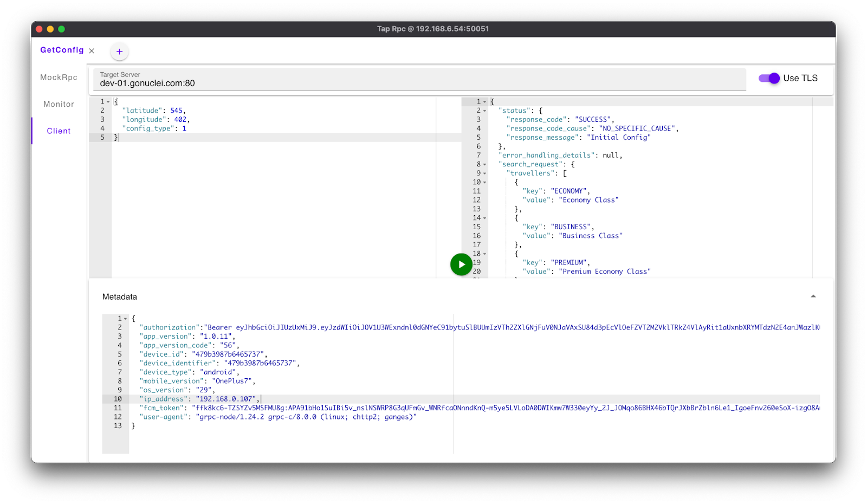Viewport: 867px width, 504px height.
Task: Fold the response block at line 14
Action: pos(485,218)
